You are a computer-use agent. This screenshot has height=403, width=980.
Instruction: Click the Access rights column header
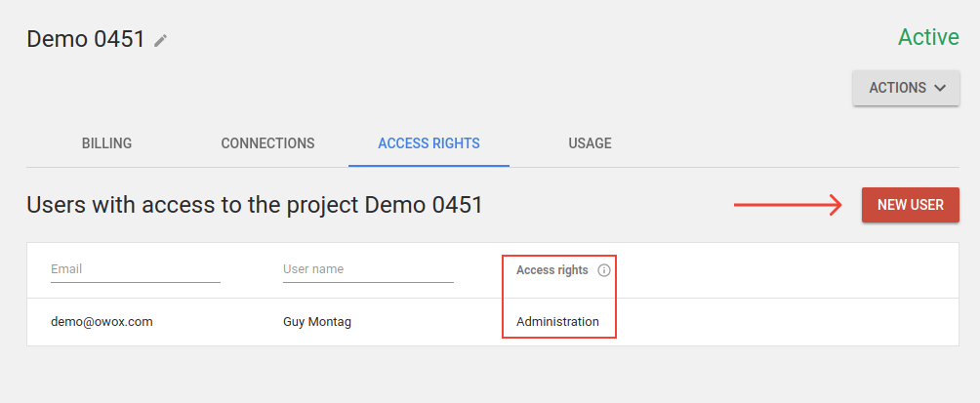pyautogui.click(x=551, y=270)
